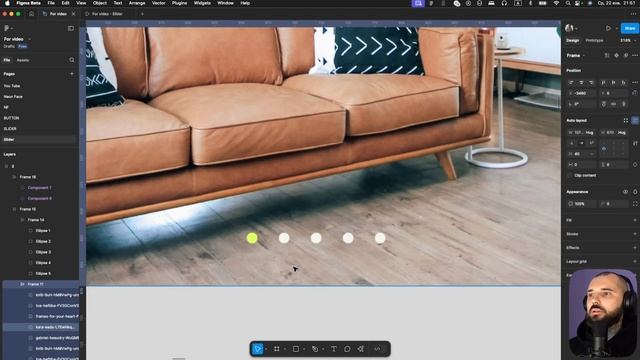The width and height of the screenshot is (640, 360).
Task: Toggle layer visibility eye in Appearance
Action: point(625,192)
